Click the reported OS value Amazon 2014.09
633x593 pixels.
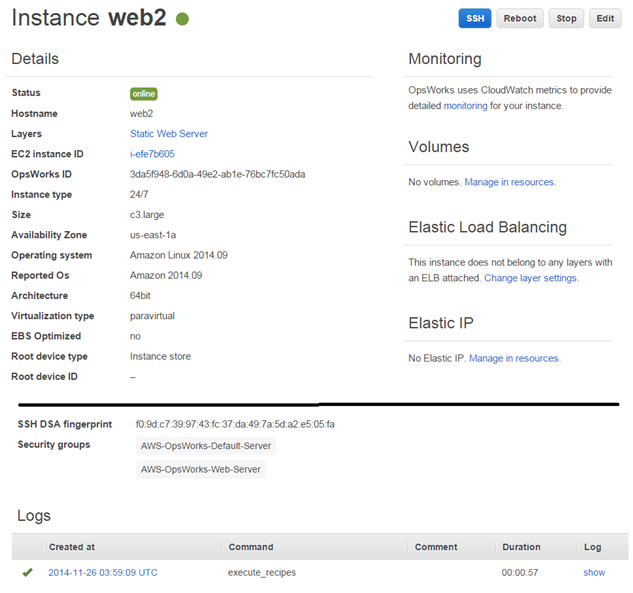[x=166, y=275]
